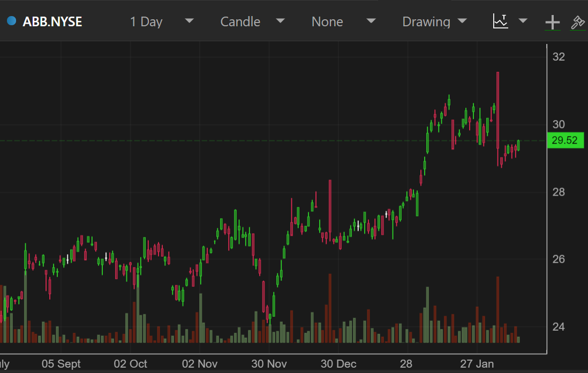Click the 28 price axis label

pyautogui.click(x=559, y=192)
